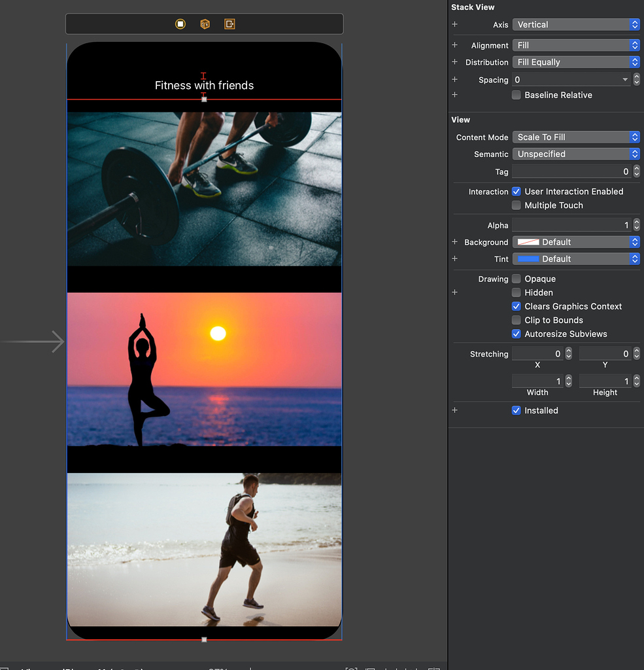Select the View Controller icon in scene dock

pyautogui.click(x=180, y=24)
